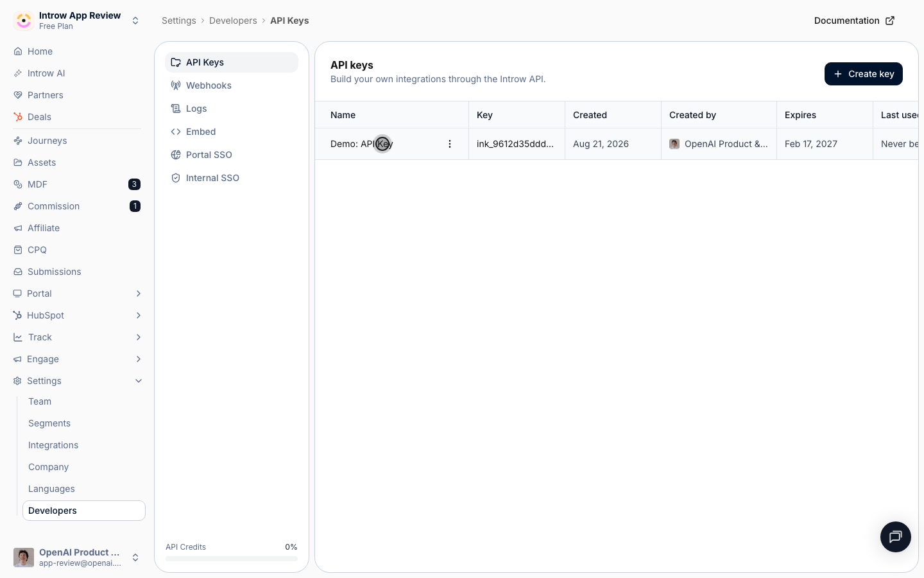Viewport: 924px width, 578px height.
Task: Open row actions menu for Demo: API Key
Action: [x=450, y=144]
